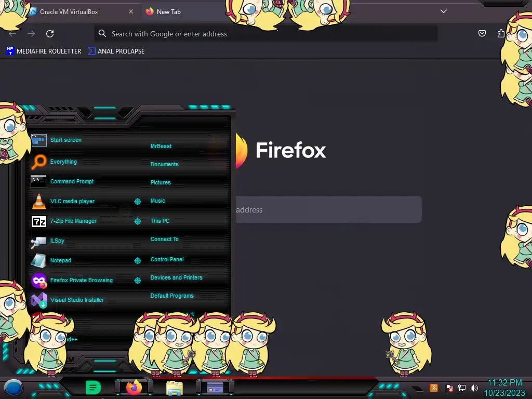532x399 pixels.
Task: Go back in Firefox history
Action: click(12, 34)
